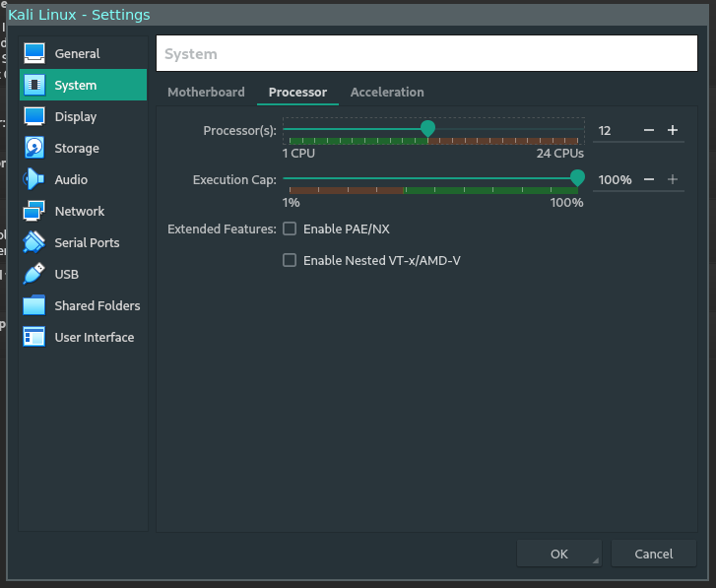Decrease processor count with minus button
The width and height of the screenshot is (716, 588).
click(x=649, y=130)
